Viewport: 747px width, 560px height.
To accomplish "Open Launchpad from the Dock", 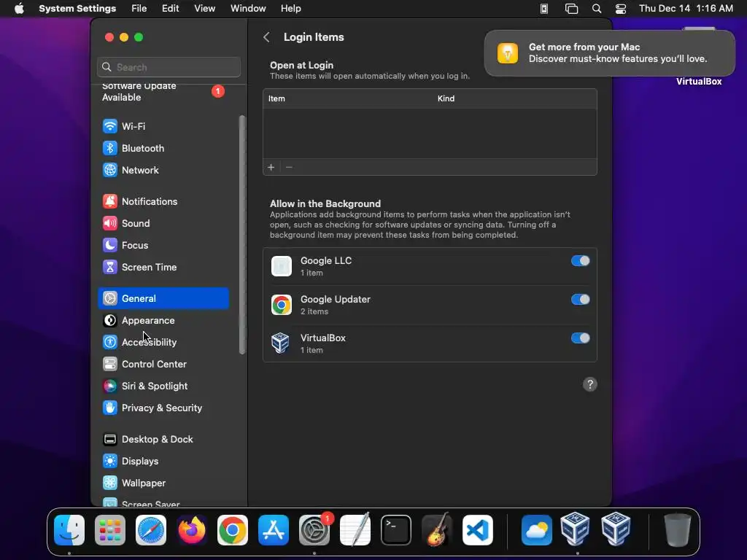I will pyautogui.click(x=110, y=530).
